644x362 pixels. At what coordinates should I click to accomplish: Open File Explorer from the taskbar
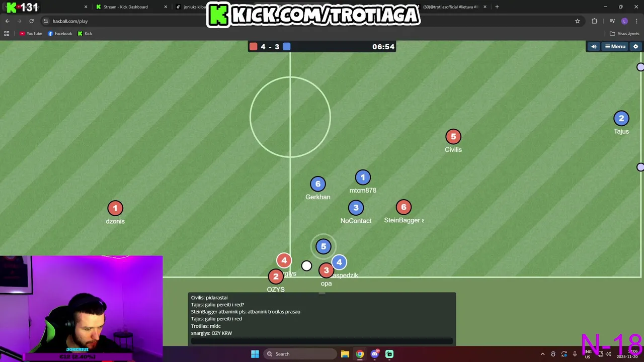[345, 354]
